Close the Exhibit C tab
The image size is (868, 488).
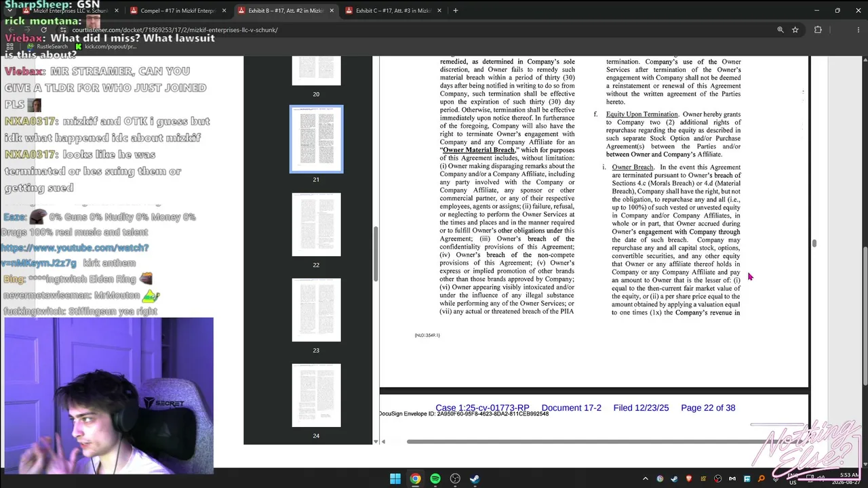pyautogui.click(x=439, y=11)
